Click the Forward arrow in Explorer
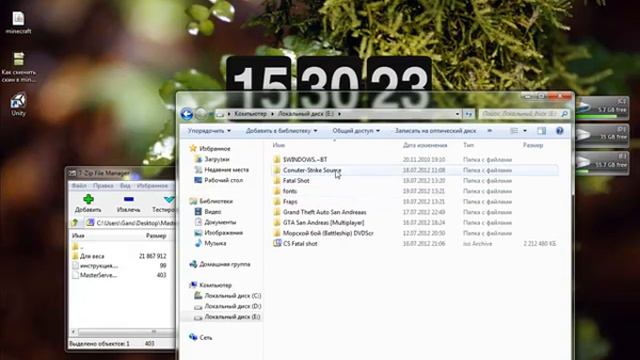Viewport: 640px width, 360px height. pyautogui.click(x=200, y=114)
